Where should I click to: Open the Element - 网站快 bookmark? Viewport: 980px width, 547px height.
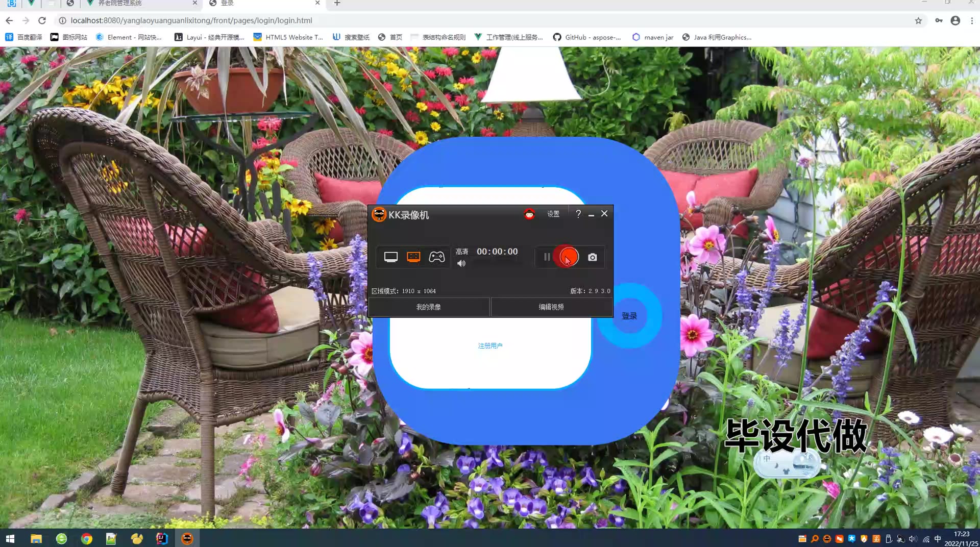(129, 37)
